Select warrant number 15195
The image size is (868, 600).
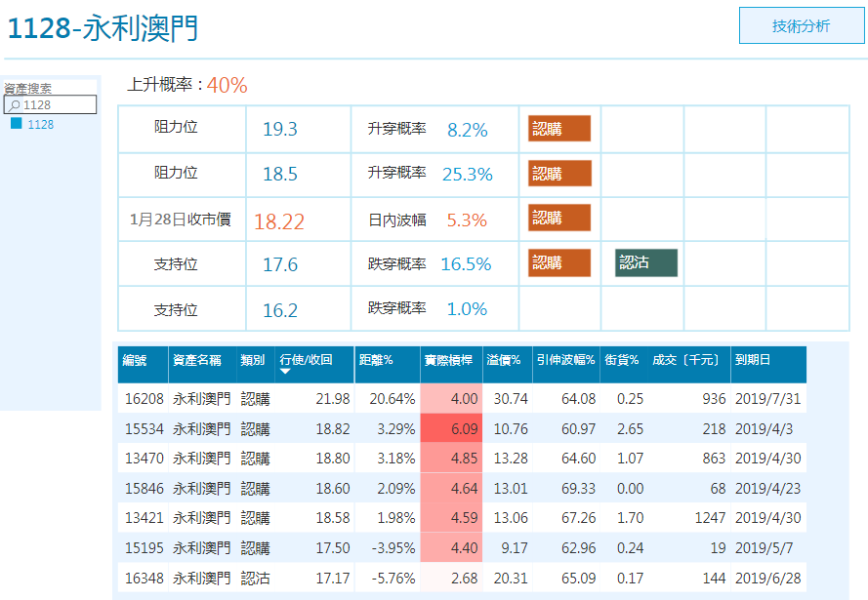tap(144, 548)
